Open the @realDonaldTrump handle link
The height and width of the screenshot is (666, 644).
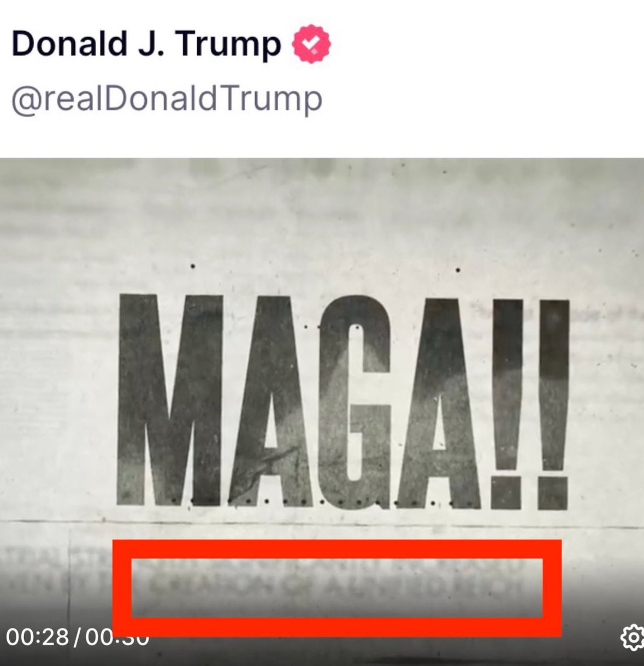pos(167,100)
